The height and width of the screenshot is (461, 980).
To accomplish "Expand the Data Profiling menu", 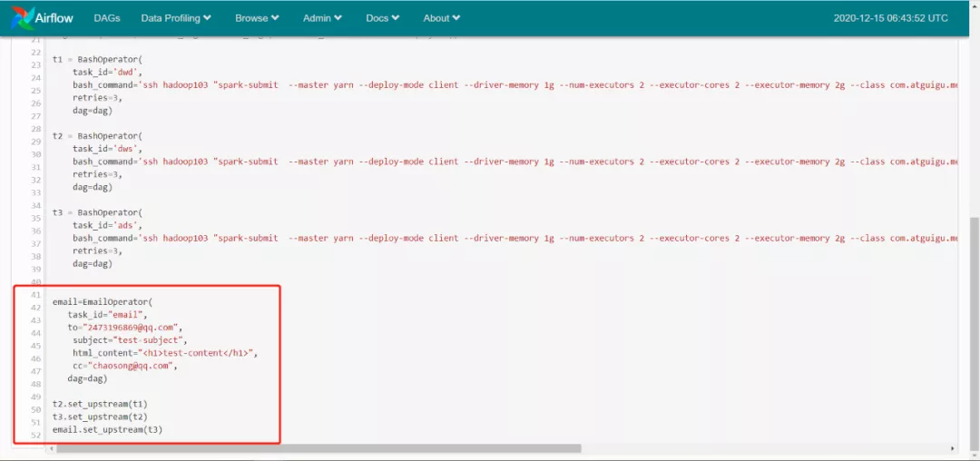I will [x=176, y=18].
